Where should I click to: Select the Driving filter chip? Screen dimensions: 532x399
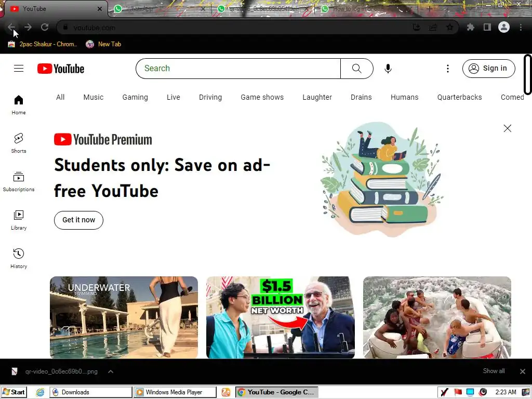(210, 97)
